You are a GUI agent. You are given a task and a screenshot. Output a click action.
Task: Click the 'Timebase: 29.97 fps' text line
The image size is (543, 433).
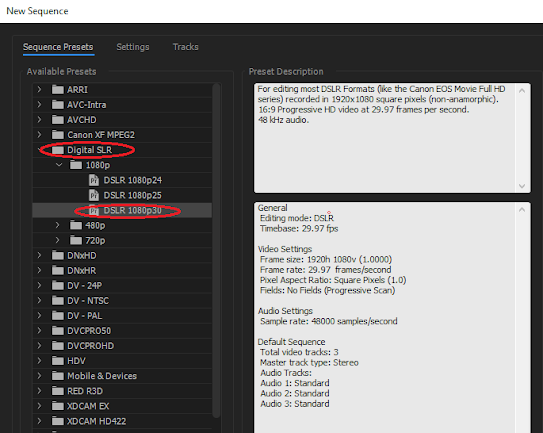click(299, 229)
